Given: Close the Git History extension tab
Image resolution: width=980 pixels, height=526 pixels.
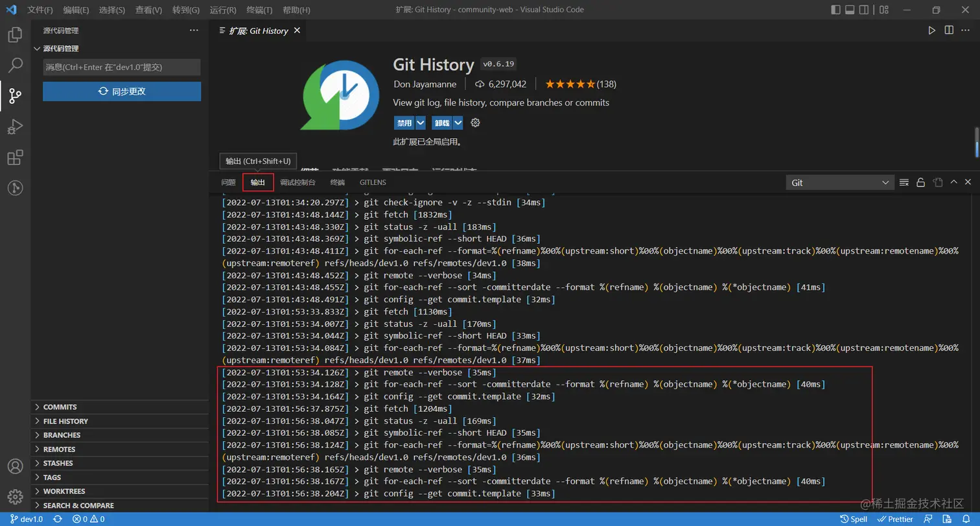Looking at the screenshot, I should (298, 30).
